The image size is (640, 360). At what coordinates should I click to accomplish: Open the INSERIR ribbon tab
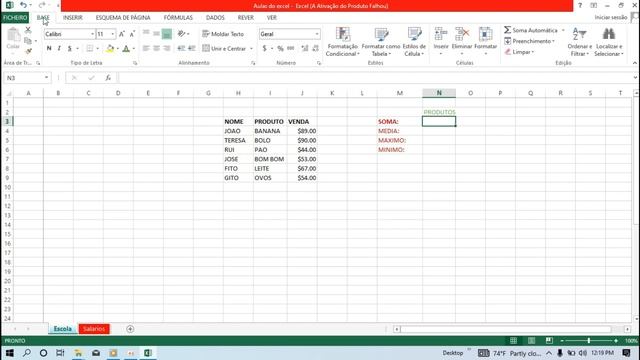[x=73, y=18]
